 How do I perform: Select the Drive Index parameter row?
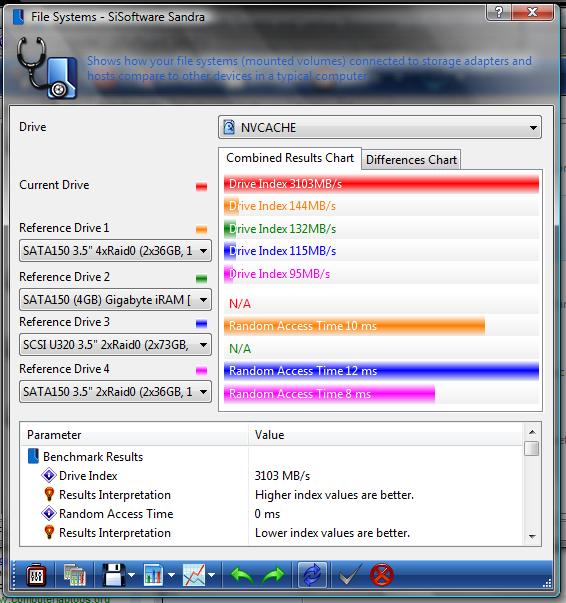click(272, 476)
